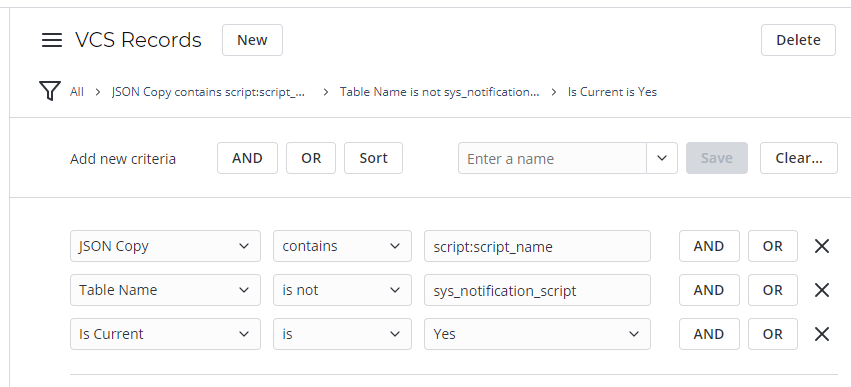The image size is (851, 387).
Task: Click the Clear... button
Action: pyautogui.click(x=798, y=158)
